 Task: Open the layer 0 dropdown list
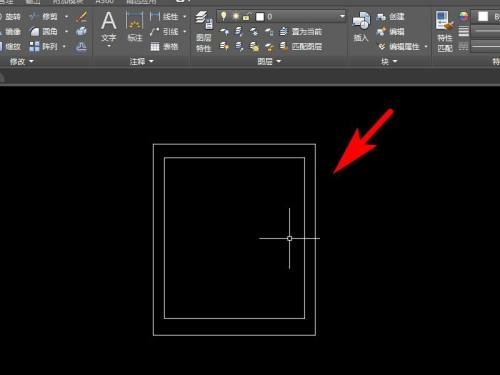coord(342,16)
